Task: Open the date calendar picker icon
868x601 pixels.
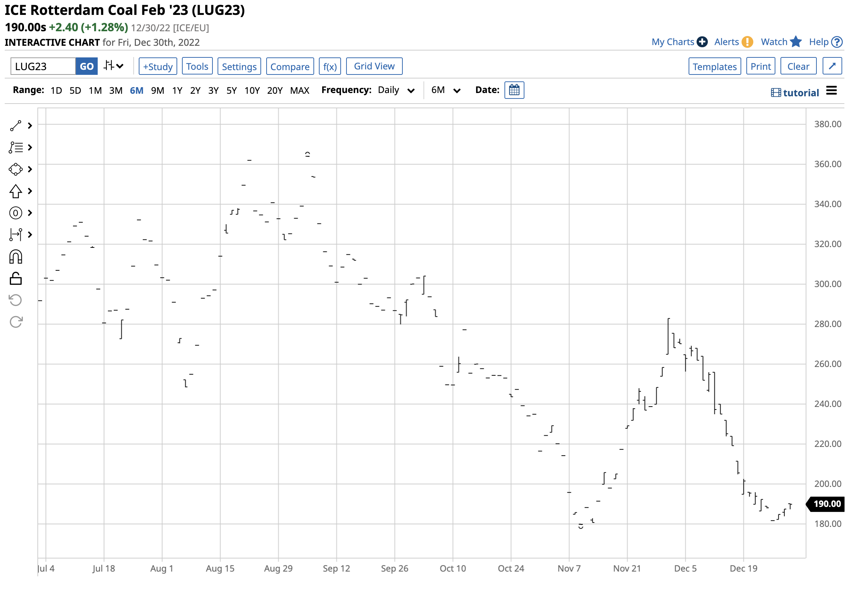Action: coord(515,90)
